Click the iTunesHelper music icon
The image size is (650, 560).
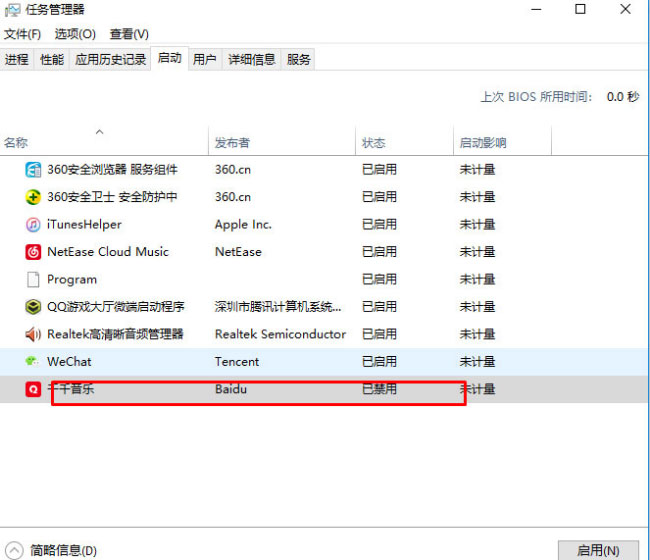click(33, 225)
